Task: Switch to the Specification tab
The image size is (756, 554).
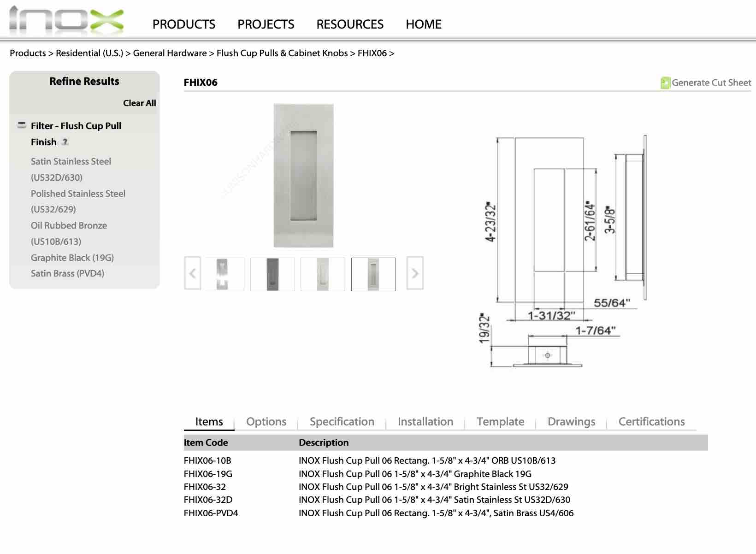Action: click(342, 422)
